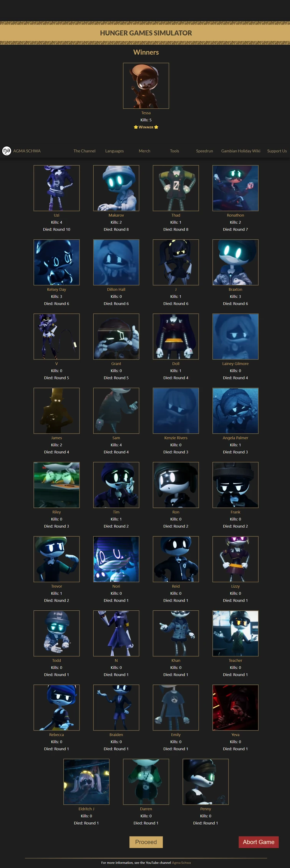The height and width of the screenshot is (868, 290).
Task: Click Penny's tribute portrait
Action: tap(205, 782)
